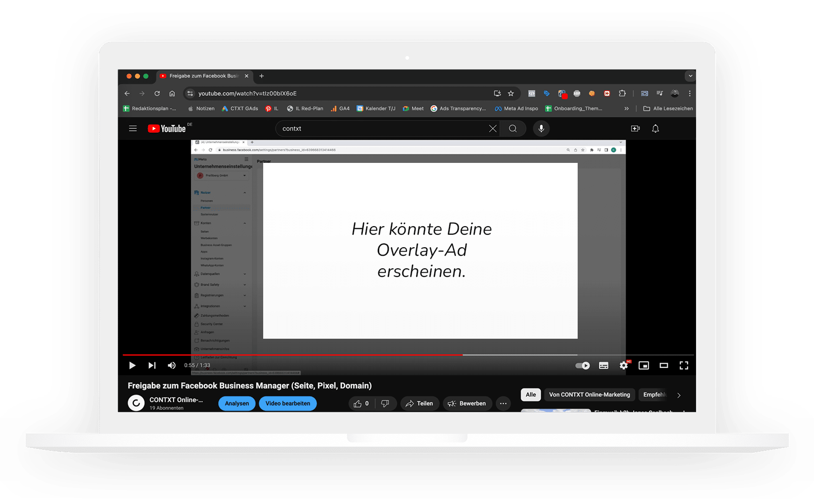Open the Notizen bookmark
The width and height of the screenshot is (814, 504).
pyautogui.click(x=201, y=108)
